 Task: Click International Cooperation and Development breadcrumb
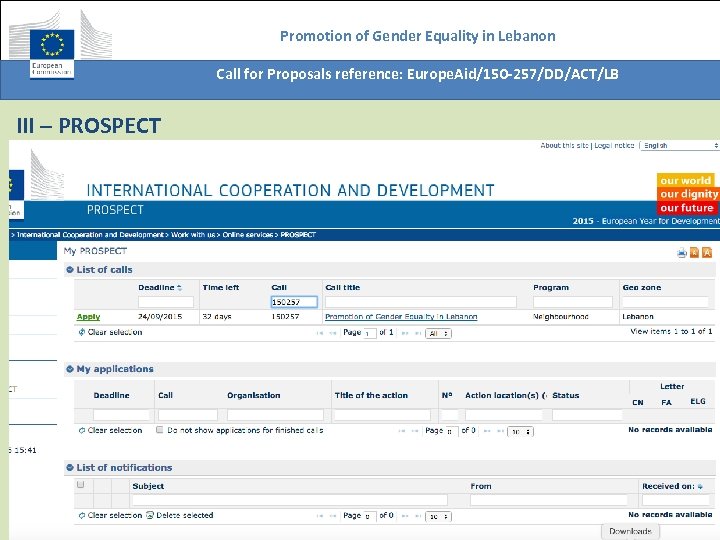[90, 235]
